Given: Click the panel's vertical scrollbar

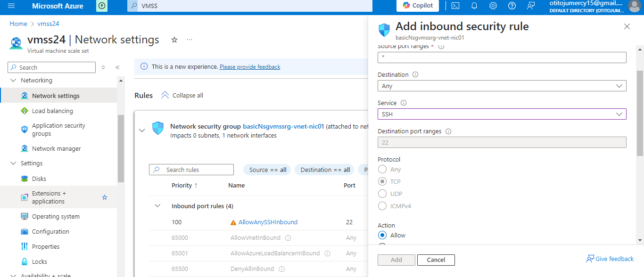Looking at the screenshot, I should point(640,113).
